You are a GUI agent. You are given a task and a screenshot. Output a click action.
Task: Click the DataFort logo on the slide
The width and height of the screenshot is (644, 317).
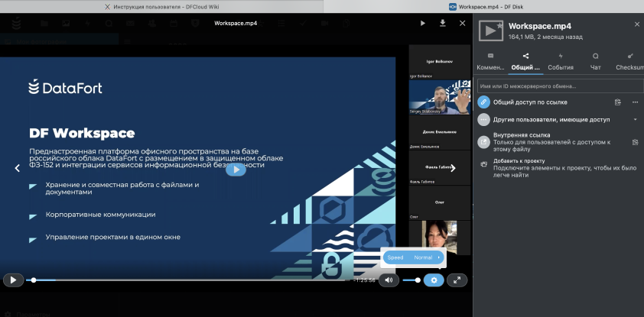coord(65,87)
